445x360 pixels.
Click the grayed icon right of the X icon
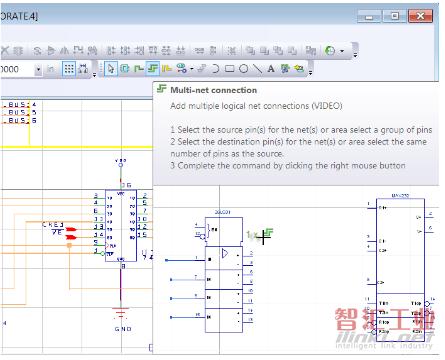coord(18,51)
